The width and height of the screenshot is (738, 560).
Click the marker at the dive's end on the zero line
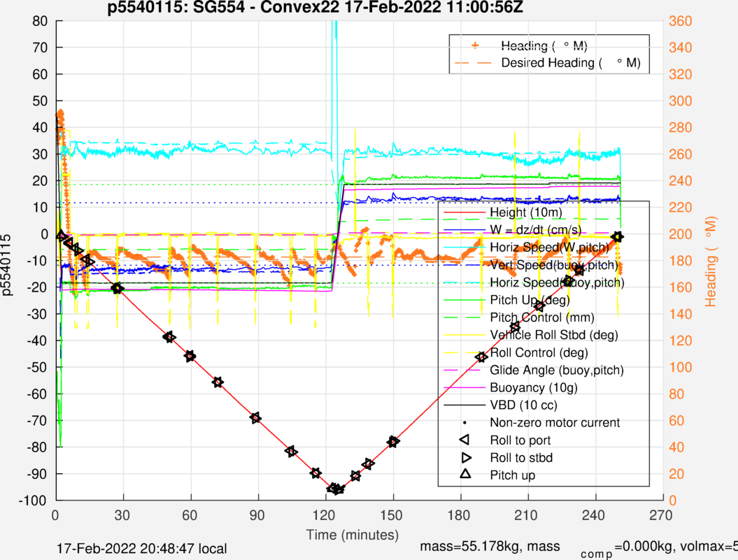pos(617,237)
